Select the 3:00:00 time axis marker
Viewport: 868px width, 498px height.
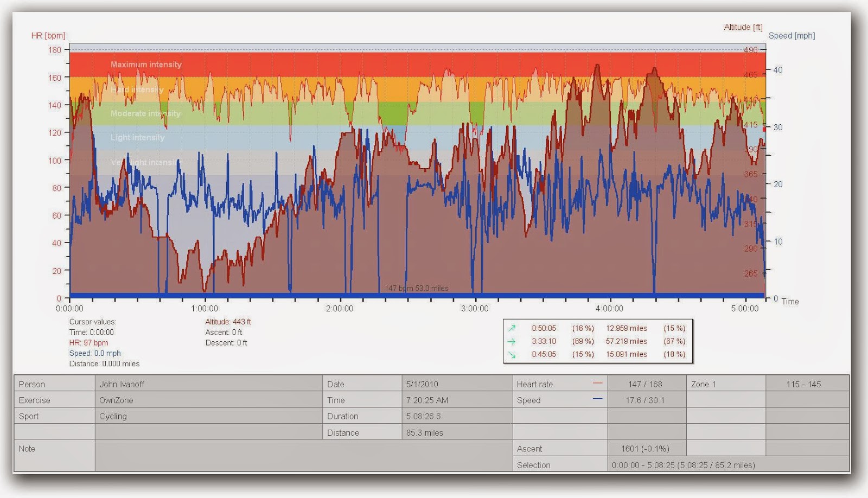tap(475, 309)
